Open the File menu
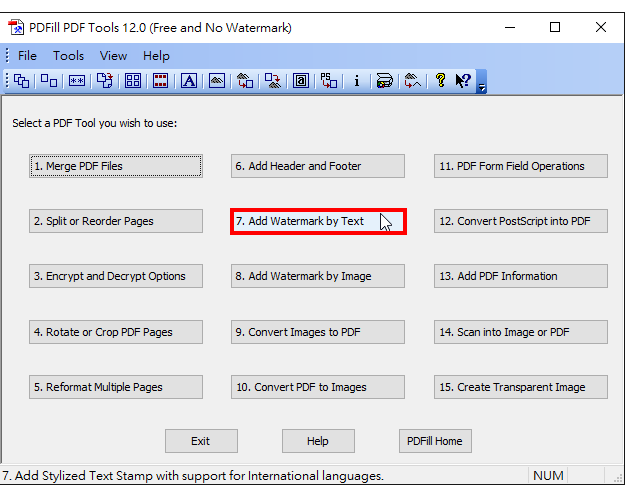 click(x=27, y=56)
